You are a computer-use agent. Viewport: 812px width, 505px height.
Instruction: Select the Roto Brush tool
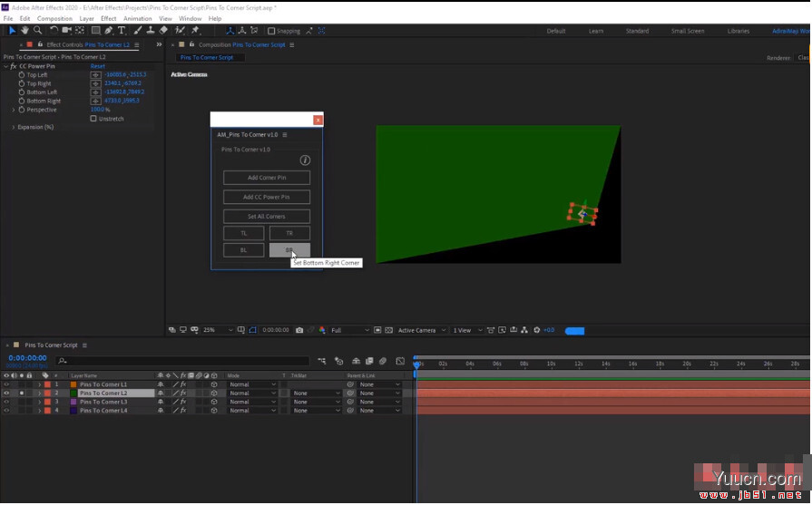click(x=180, y=31)
